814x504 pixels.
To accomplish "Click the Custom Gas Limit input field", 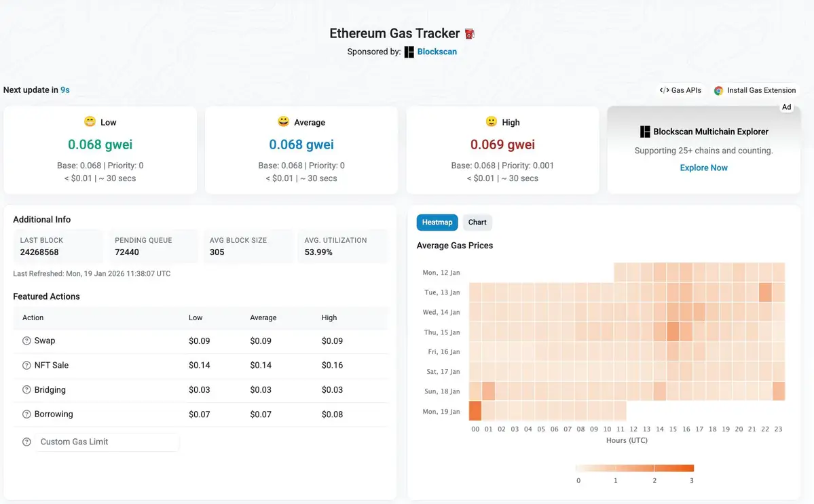I will [109, 442].
